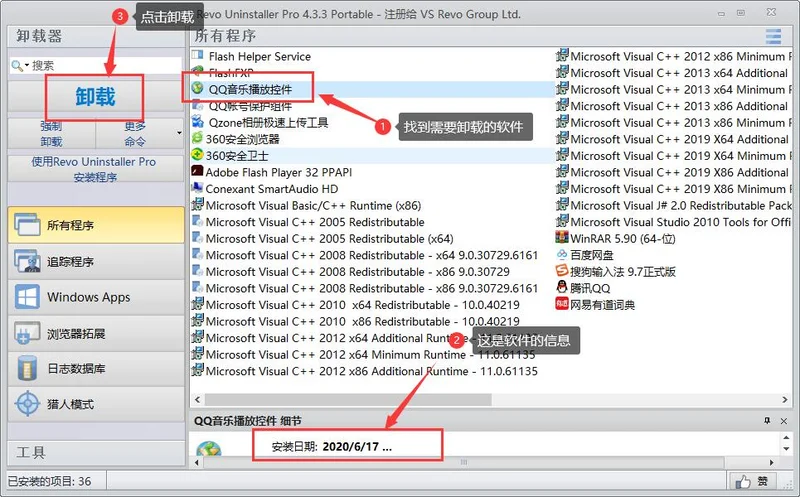The height and width of the screenshot is (497, 800).
Task: Select 所有程序 in the sidebar
Action: (x=96, y=225)
